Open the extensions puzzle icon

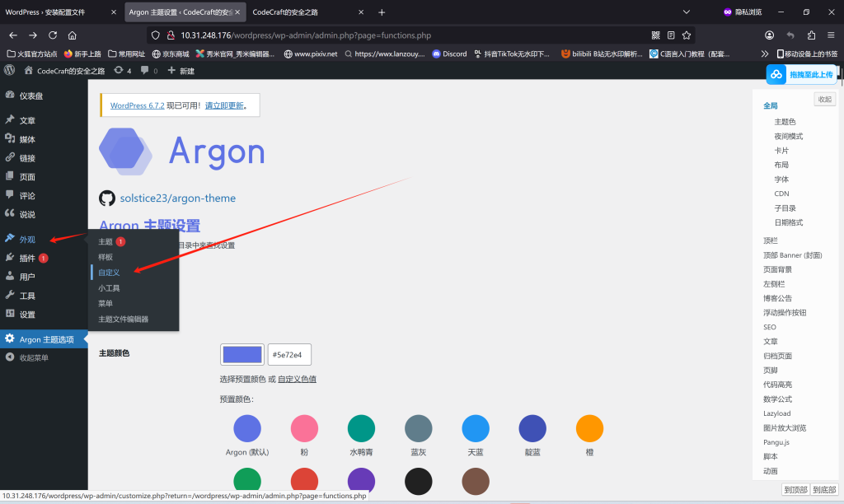(811, 35)
